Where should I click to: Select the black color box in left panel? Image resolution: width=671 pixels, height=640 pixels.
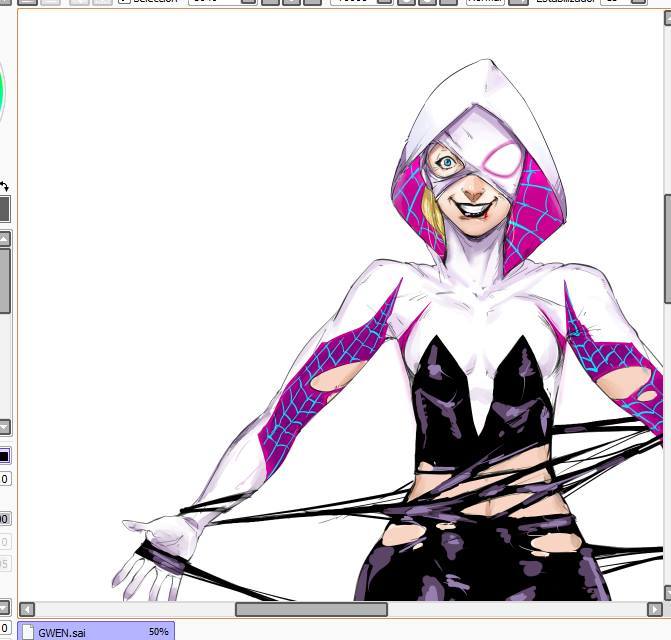4,456
